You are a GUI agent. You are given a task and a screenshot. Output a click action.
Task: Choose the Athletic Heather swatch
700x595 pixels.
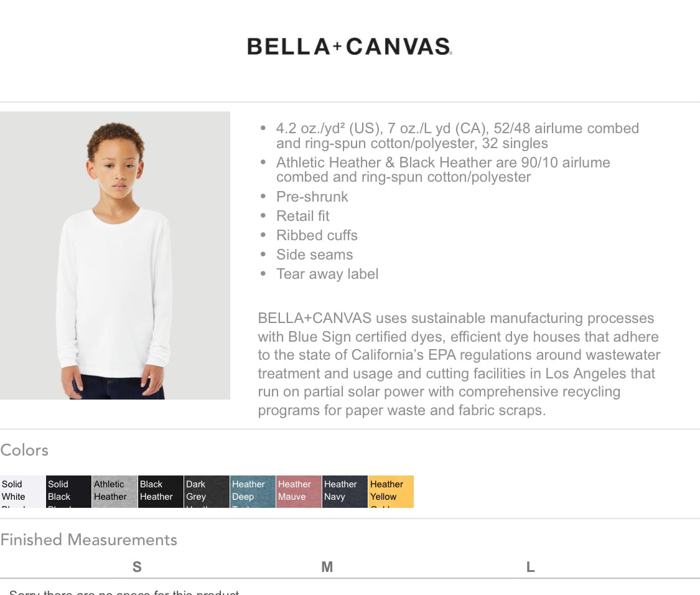coord(114,491)
